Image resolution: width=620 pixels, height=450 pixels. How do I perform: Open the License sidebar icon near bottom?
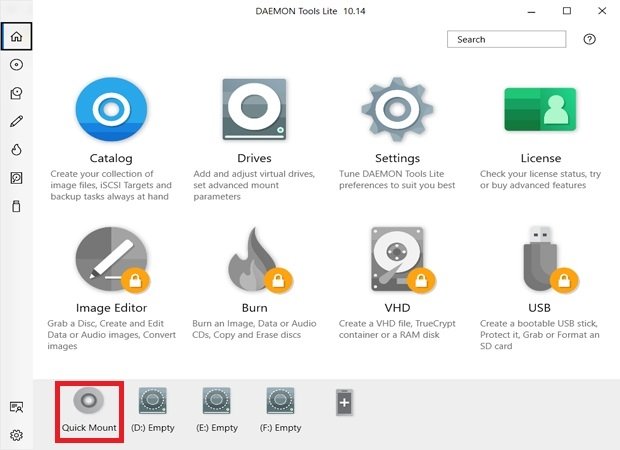[x=16, y=407]
